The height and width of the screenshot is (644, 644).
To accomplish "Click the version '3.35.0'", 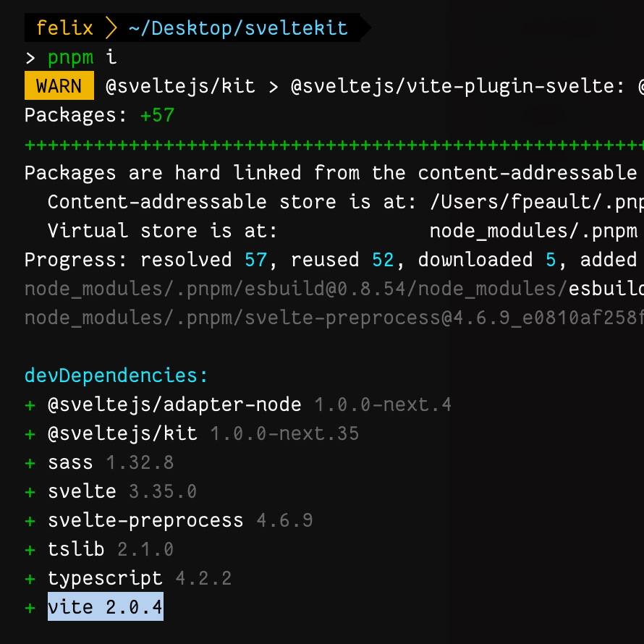I will tap(163, 491).
